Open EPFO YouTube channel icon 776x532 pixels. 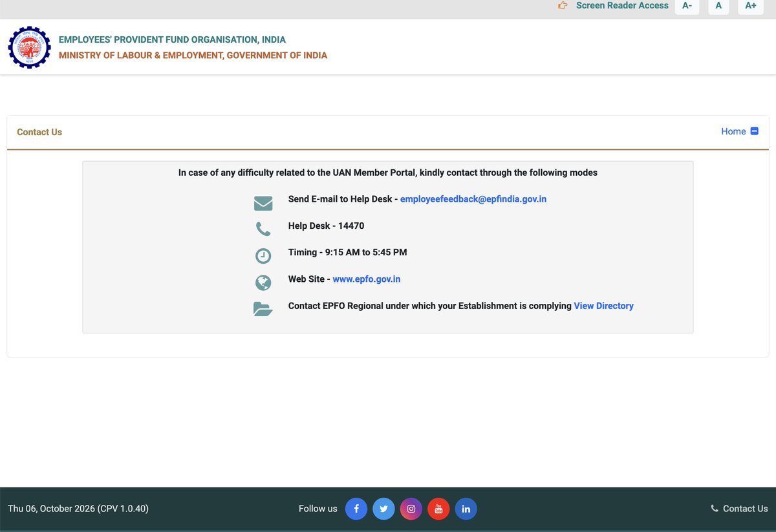click(438, 509)
